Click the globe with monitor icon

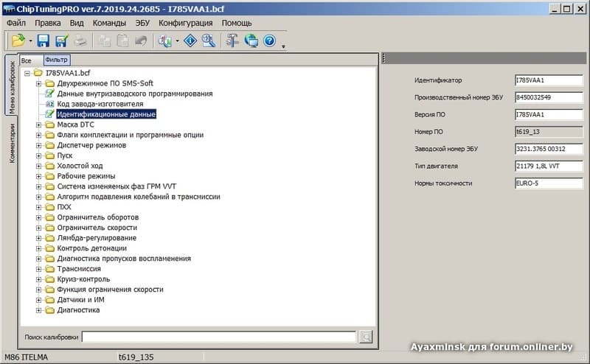pyautogui.click(x=251, y=41)
